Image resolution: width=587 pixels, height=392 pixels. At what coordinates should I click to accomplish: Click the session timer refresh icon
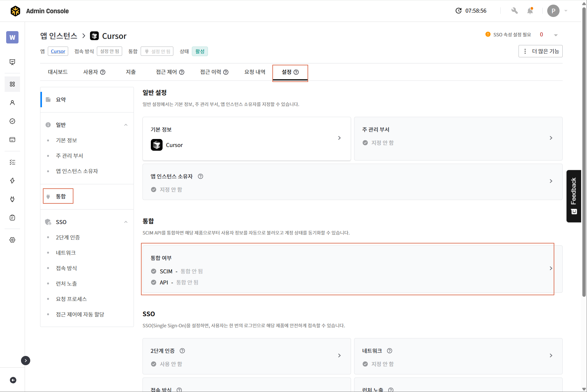458,11
